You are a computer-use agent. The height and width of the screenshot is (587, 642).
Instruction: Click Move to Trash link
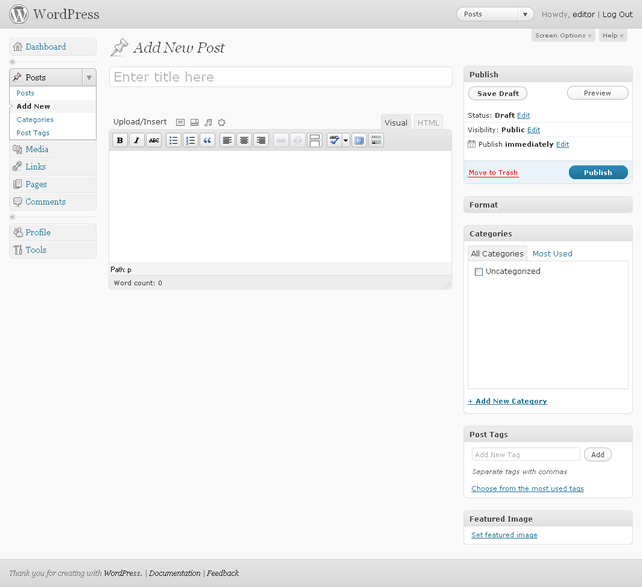[x=493, y=173]
